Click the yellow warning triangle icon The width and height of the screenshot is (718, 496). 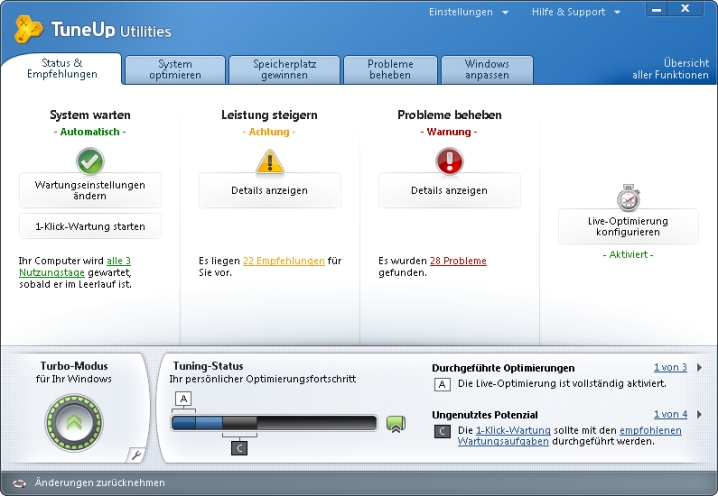pyautogui.click(x=270, y=160)
